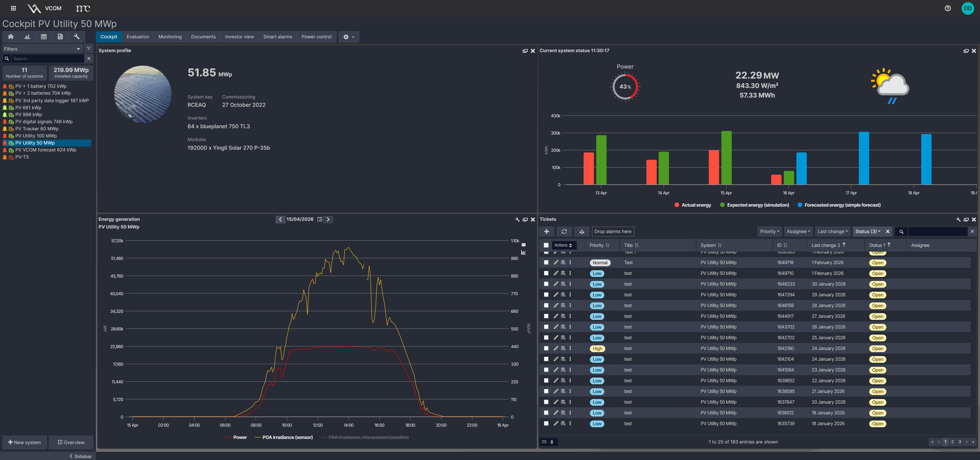Click the New system button

point(24,442)
